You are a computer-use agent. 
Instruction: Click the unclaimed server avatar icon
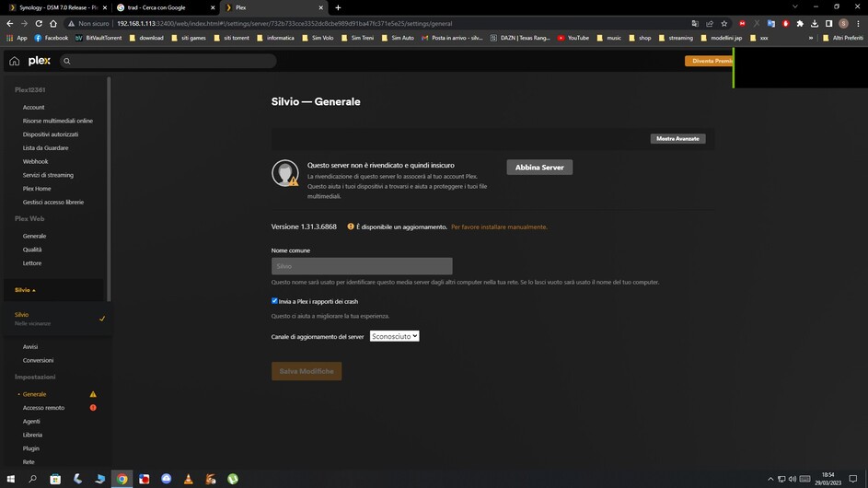coord(285,173)
